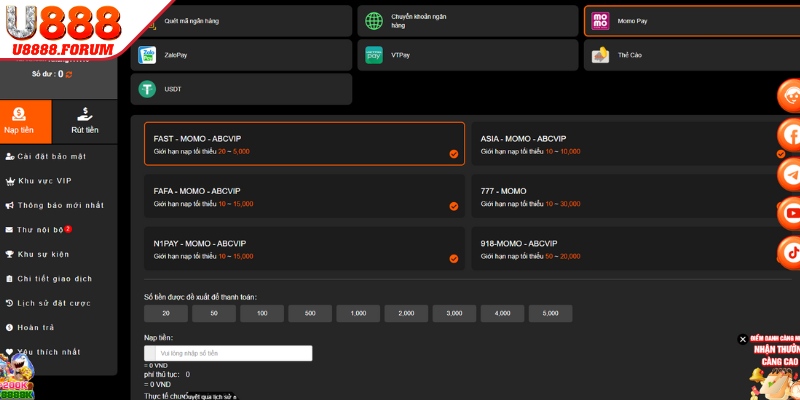Click the red unread badge on Thư nội bộ

pos(68,229)
